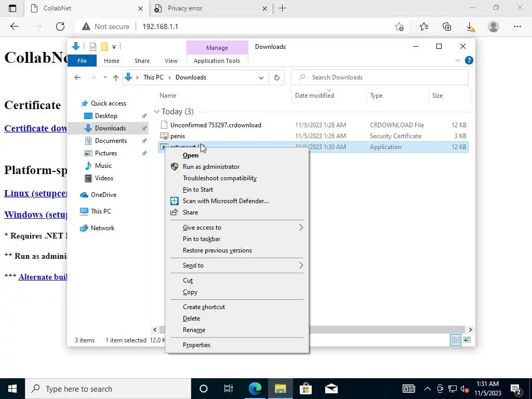Click the Edge profile avatar
532x399 pixels.
pyautogui.click(x=494, y=26)
